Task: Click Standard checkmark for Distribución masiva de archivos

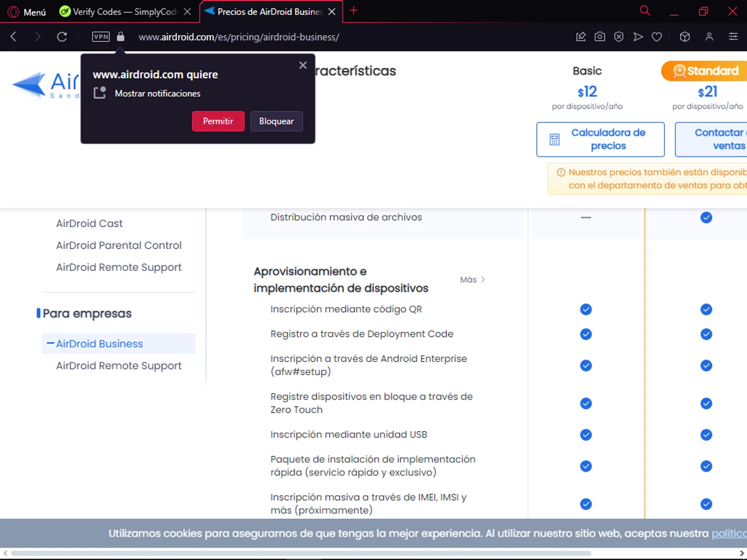Action: coord(706,218)
